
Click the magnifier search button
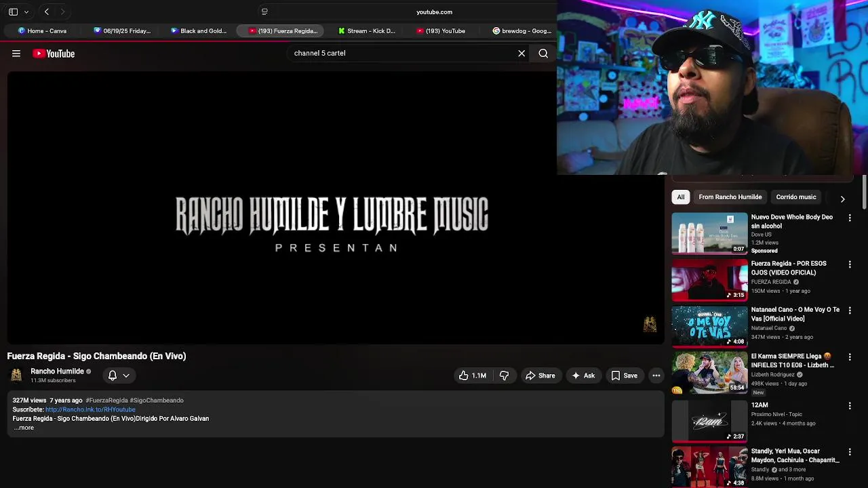pyautogui.click(x=543, y=53)
